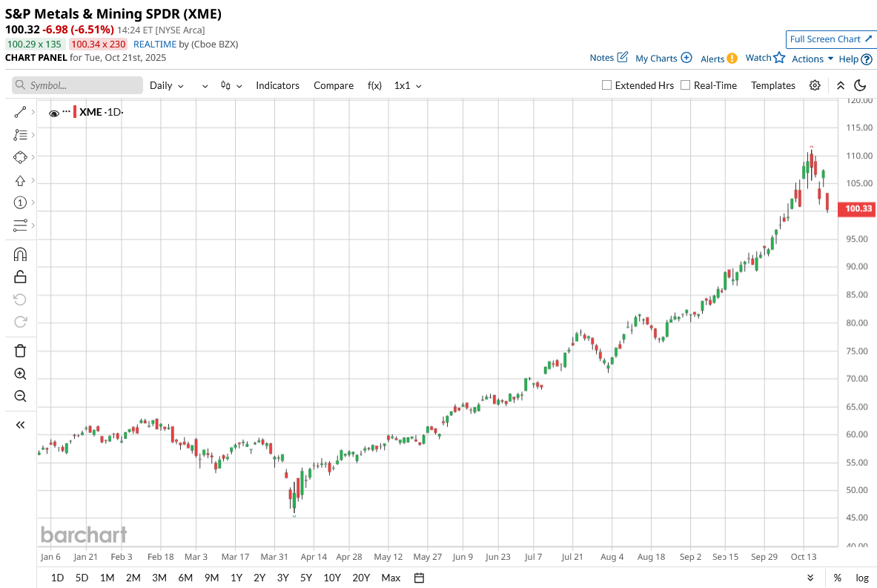Open the Help link
The height and width of the screenshot is (588, 877).
point(856,59)
